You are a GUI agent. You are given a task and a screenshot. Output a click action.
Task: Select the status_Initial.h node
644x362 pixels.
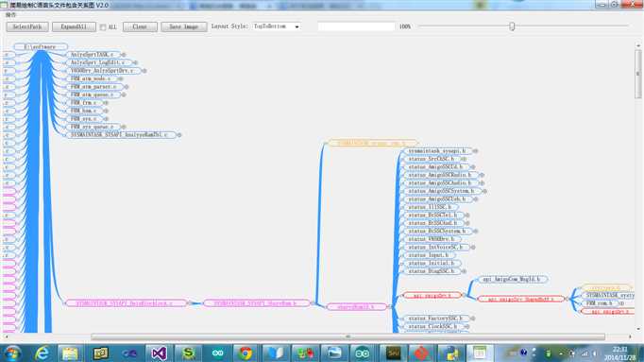[x=432, y=263]
